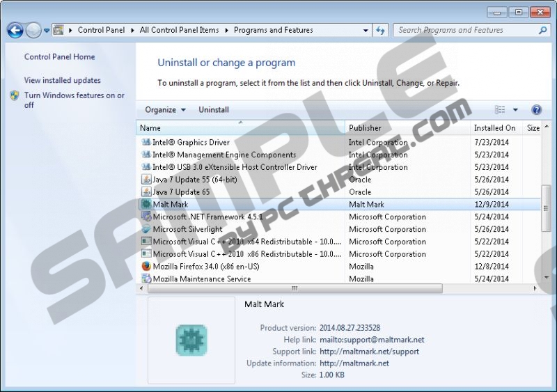Click the Search Programs and Features field
Viewport: 557px width, 392px height.
tap(463, 30)
